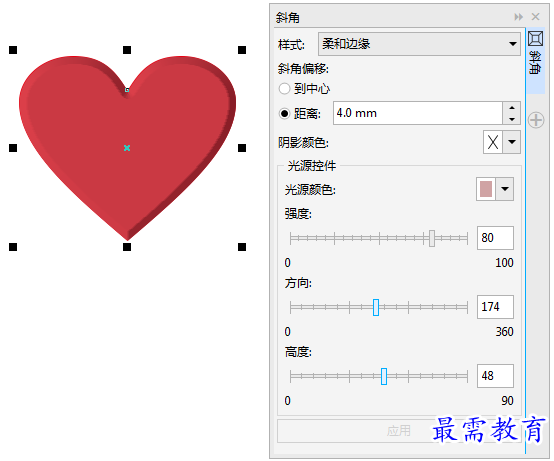Image resolution: width=554 pixels, height=461 pixels.
Task: Select the 到中心 radio option
Action: pos(284,88)
